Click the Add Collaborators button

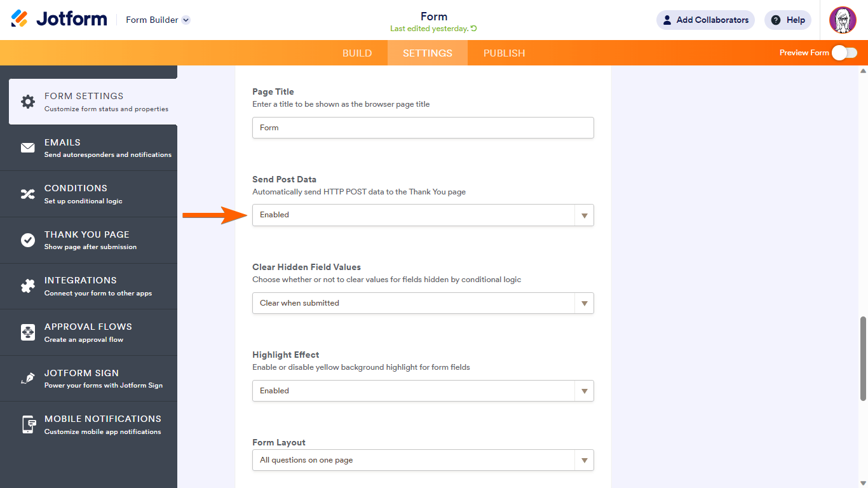pyautogui.click(x=705, y=20)
